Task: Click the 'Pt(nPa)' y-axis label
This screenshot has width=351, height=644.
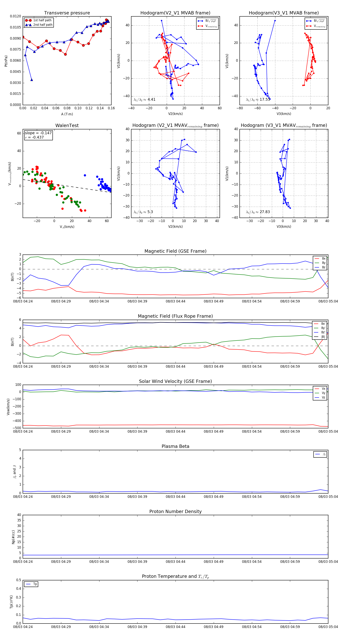Action: (x=6, y=61)
